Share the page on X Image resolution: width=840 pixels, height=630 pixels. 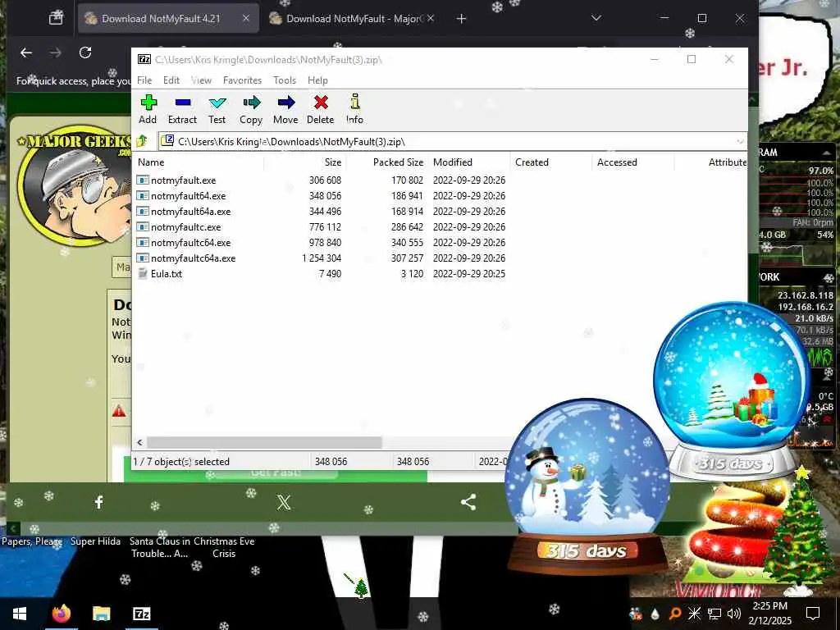tap(284, 502)
